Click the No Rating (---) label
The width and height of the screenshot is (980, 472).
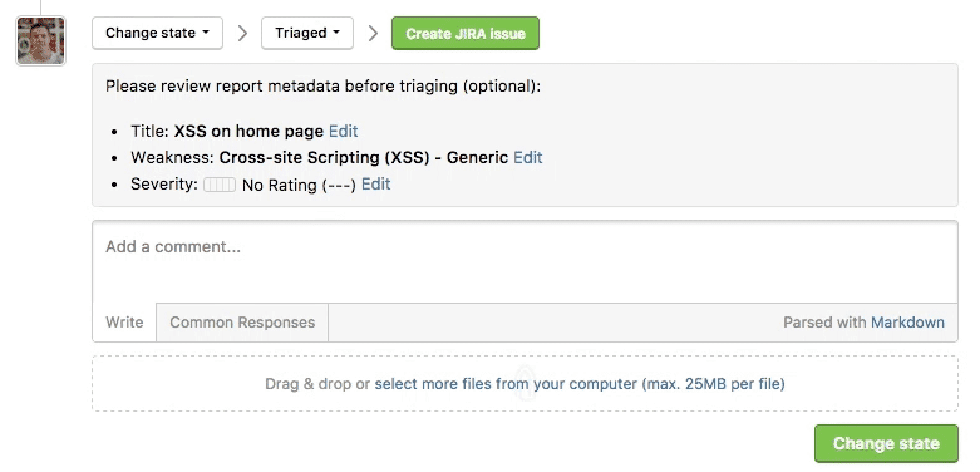tap(299, 185)
